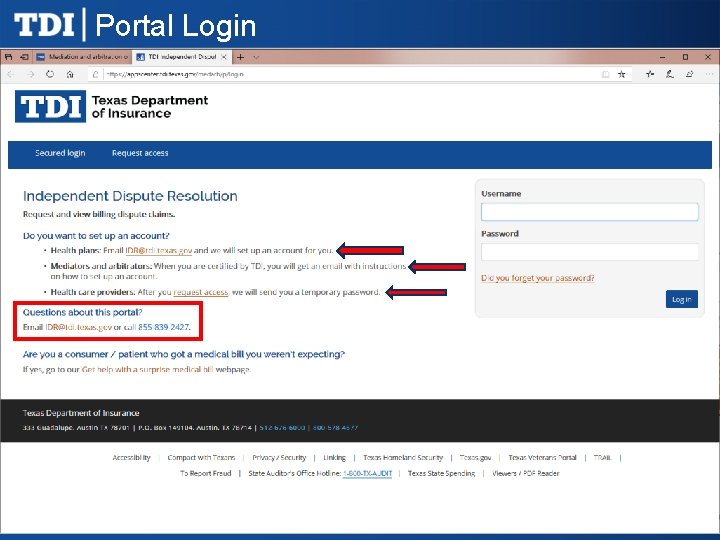Image resolution: width=720 pixels, height=540 pixels.
Task: Open the tab preview chevron dropdown
Action: (256, 57)
